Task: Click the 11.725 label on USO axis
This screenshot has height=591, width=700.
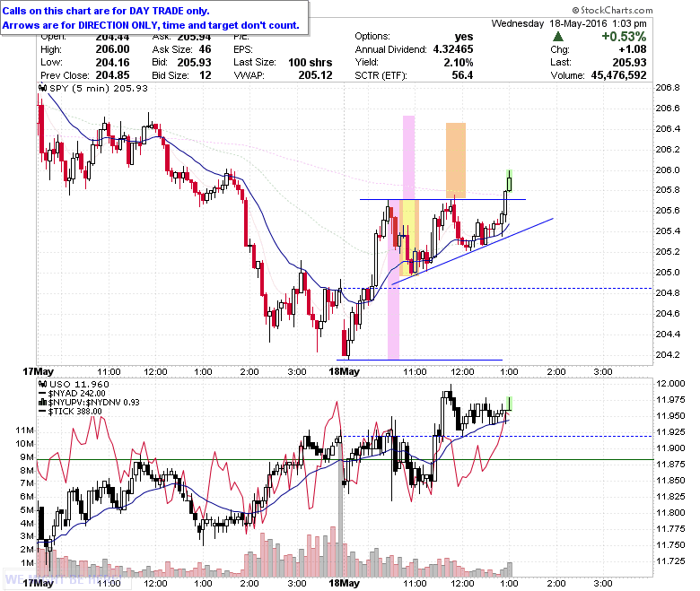Action: tap(670, 561)
